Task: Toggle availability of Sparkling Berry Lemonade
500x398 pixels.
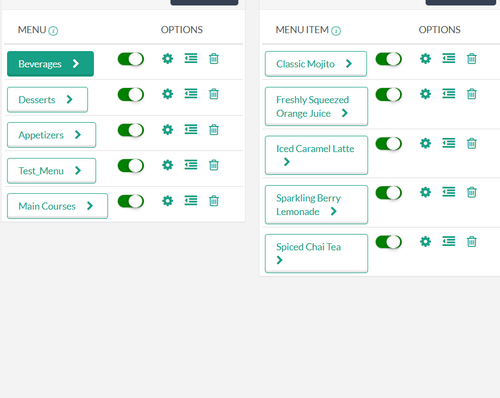Action: [389, 193]
